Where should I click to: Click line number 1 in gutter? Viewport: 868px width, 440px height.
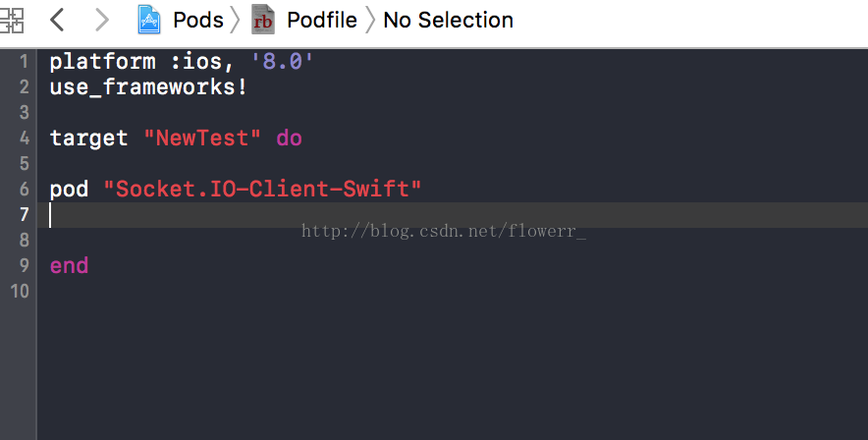tap(24, 62)
